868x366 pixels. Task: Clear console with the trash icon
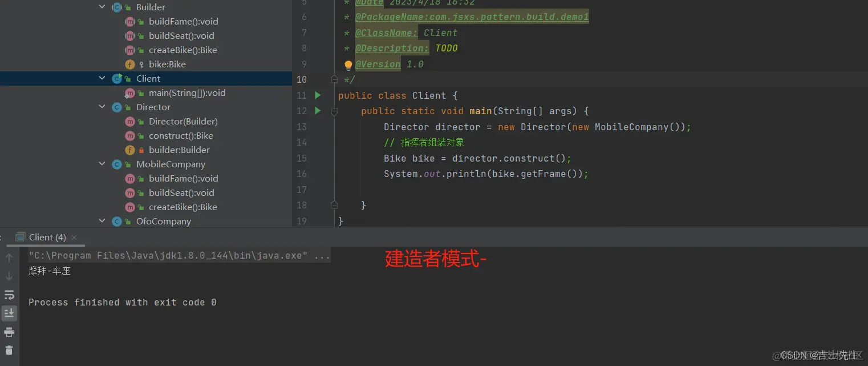click(9, 350)
